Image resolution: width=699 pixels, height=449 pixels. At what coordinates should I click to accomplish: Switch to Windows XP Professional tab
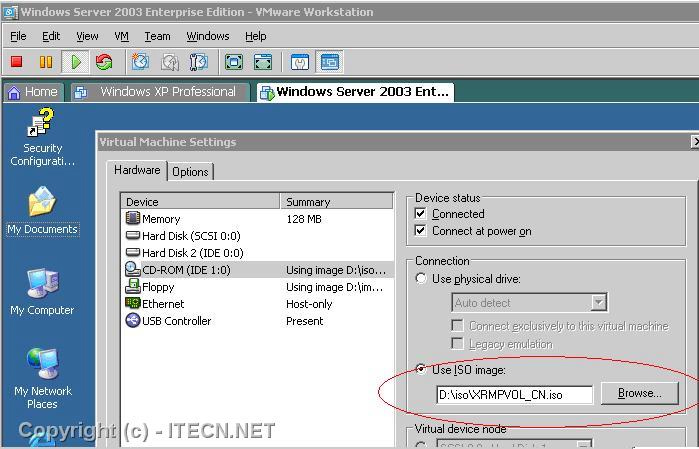point(166,92)
